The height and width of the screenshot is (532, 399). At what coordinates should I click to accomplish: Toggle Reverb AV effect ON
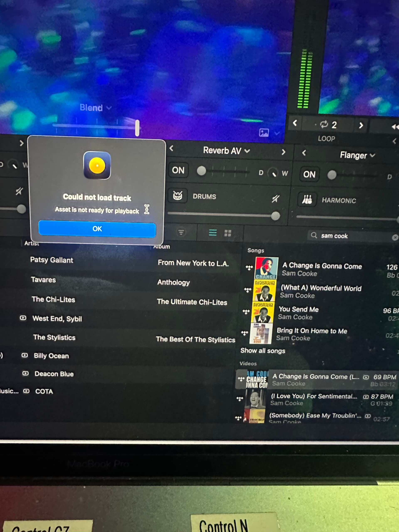[x=178, y=170]
